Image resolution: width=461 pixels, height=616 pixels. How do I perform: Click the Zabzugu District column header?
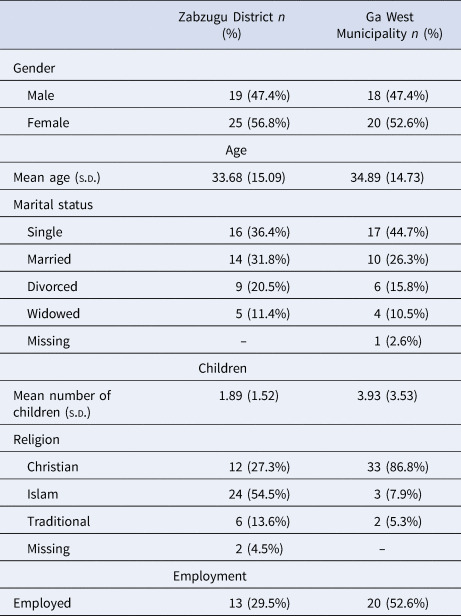tap(231, 25)
